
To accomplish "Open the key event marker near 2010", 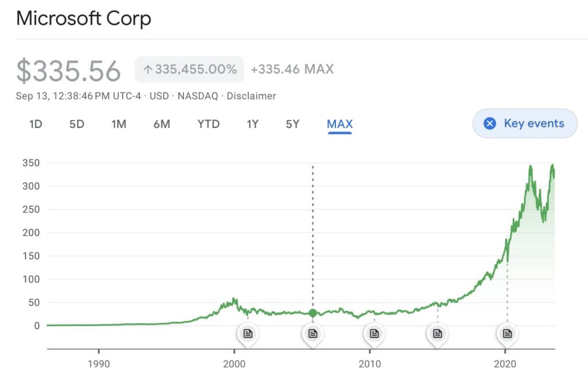I will 374,333.
